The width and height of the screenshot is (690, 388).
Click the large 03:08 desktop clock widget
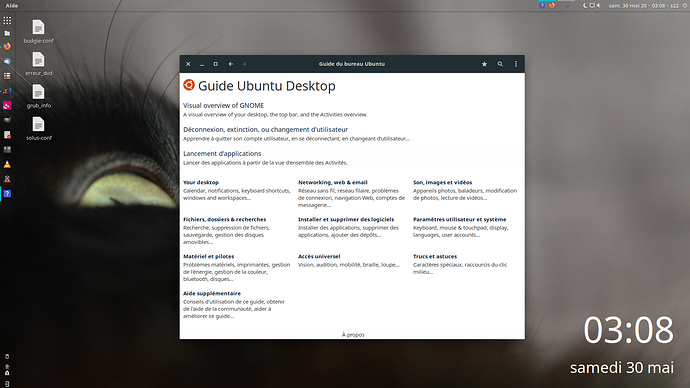click(628, 330)
